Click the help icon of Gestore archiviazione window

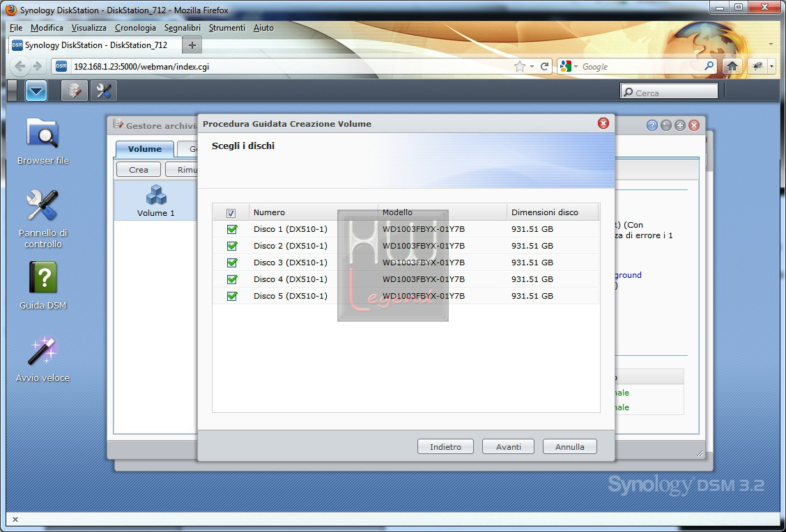coord(652,125)
